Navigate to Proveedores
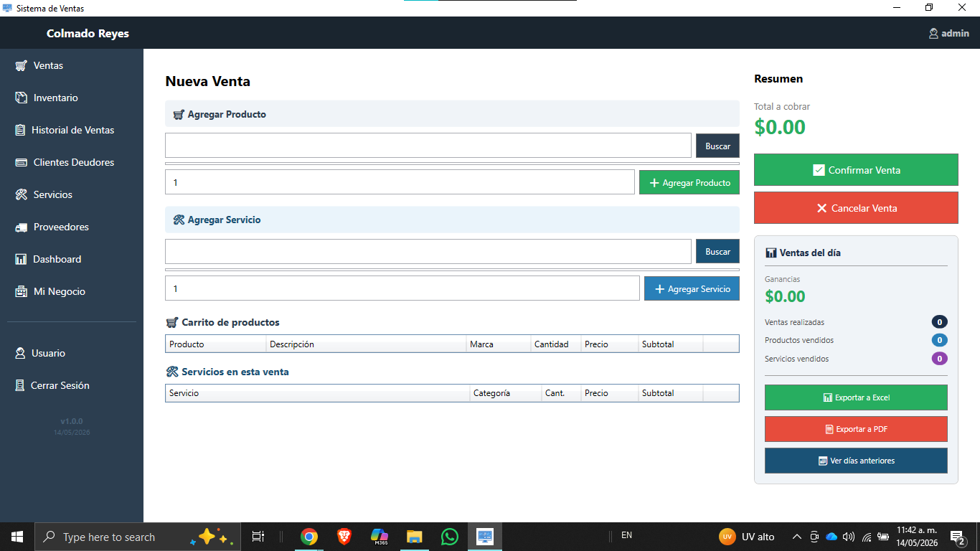 point(72,227)
